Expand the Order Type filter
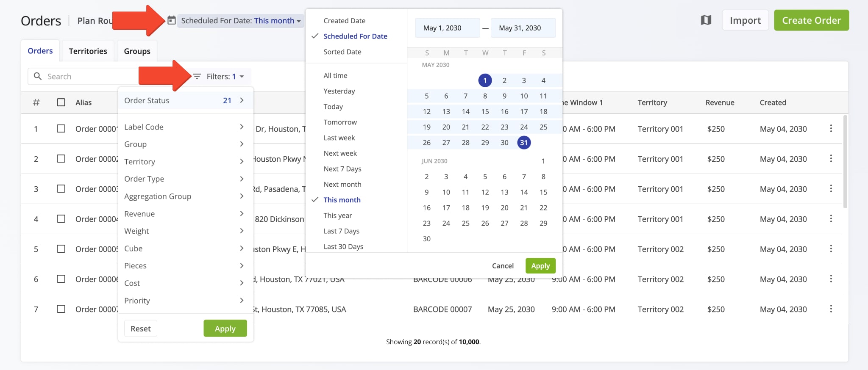Viewport: 868px width, 370px height. click(x=186, y=179)
